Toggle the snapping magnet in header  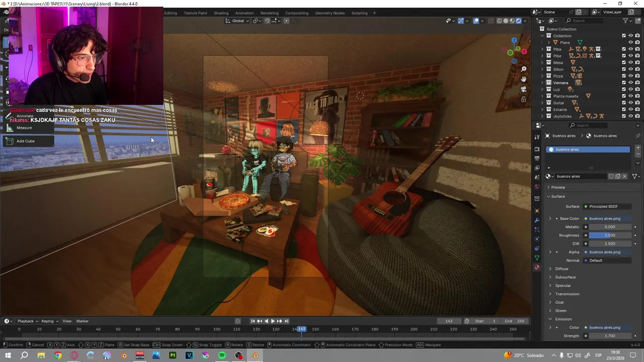pos(267,21)
